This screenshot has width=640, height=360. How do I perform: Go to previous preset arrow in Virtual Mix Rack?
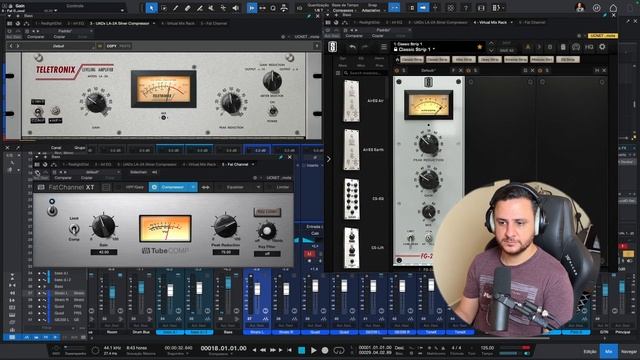[491, 43]
